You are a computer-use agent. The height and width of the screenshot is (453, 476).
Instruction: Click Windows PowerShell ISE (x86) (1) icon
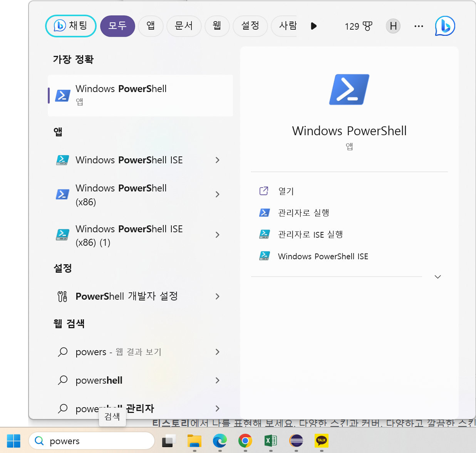(x=62, y=235)
